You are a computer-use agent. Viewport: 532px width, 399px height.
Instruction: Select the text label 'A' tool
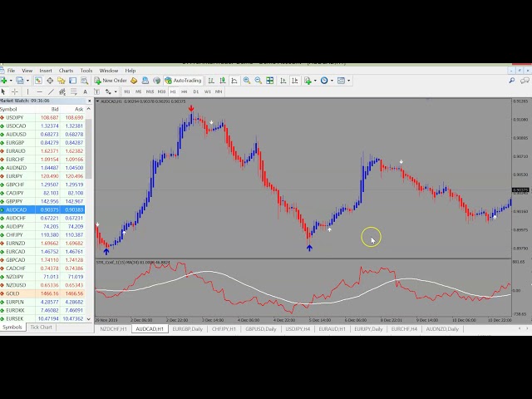point(85,91)
